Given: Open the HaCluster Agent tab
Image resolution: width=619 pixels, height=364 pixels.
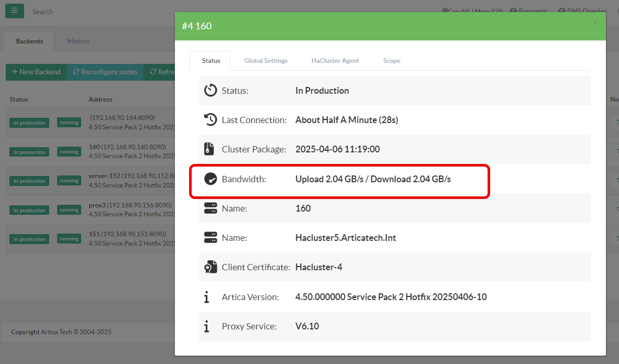Looking at the screenshot, I should click(335, 61).
